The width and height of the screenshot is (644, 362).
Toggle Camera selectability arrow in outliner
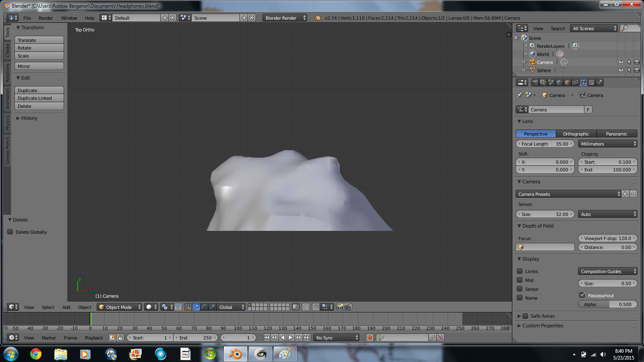click(629, 62)
